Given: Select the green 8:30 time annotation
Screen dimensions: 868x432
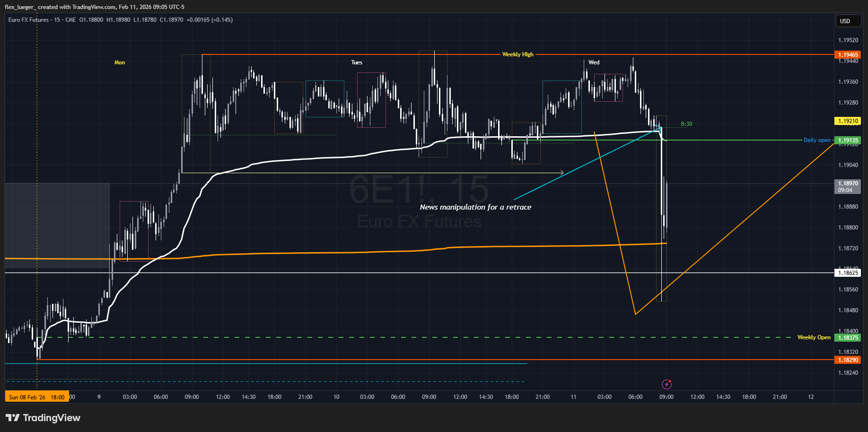Looking at the screenshot, I should coord(686,124).
